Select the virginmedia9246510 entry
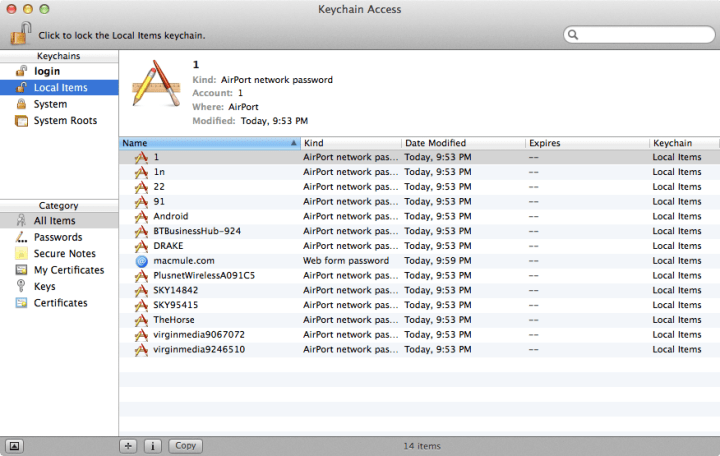Viewport: 720px width, 456px height. click(419, 349)
